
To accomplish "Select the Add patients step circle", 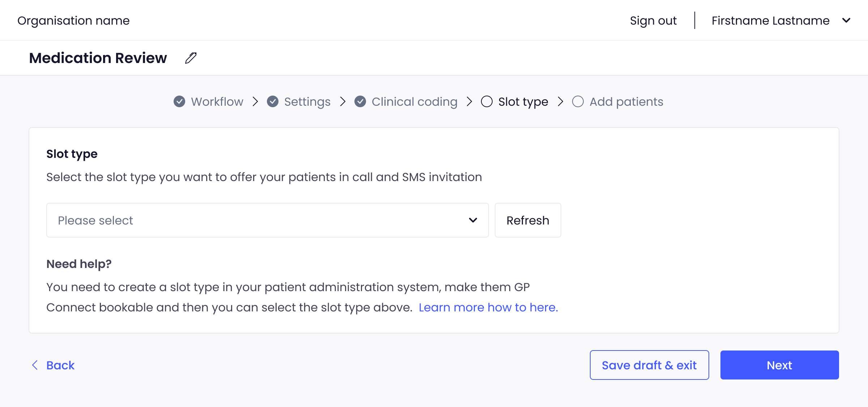I will coord(578,102).
